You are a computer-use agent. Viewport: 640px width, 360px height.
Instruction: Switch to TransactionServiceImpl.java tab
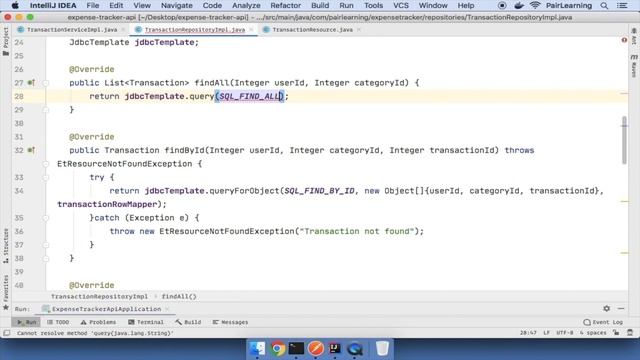click(72, 30)
